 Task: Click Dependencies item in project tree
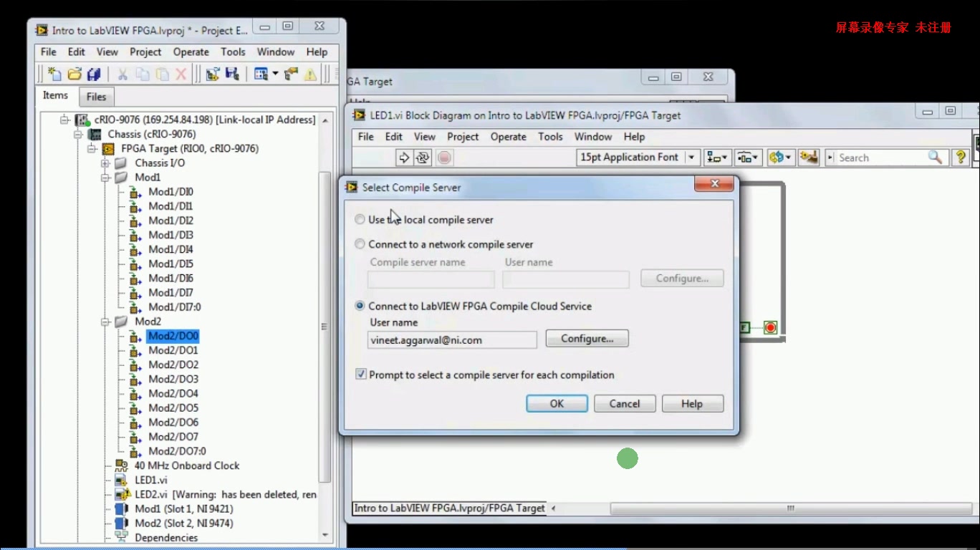[x=166, y=537]
